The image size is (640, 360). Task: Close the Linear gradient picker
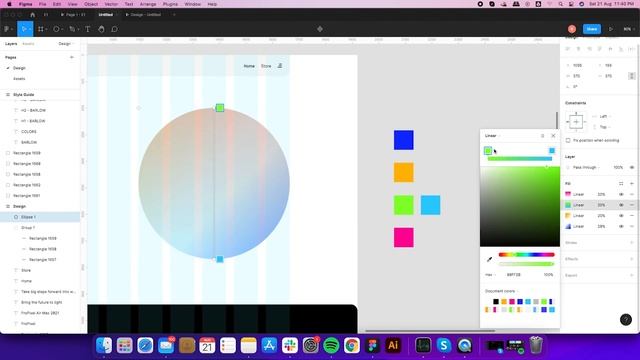click(x=553, y=136)
